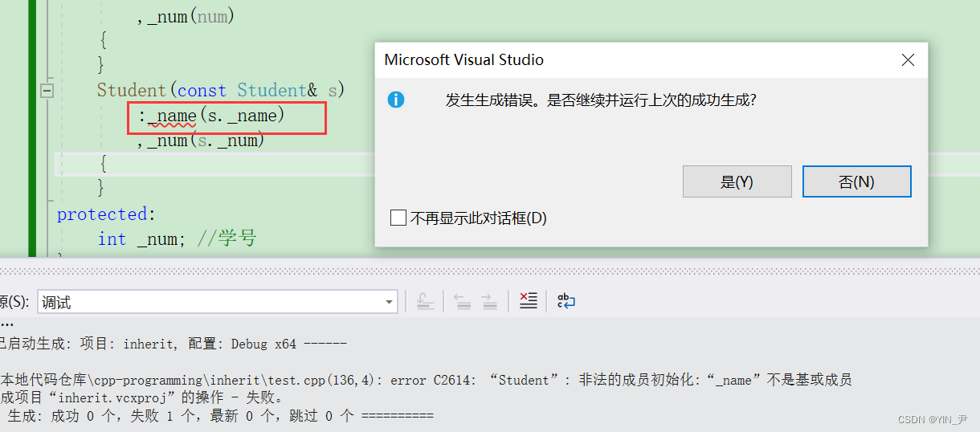Click the 否(N) button in the dialog

(x=856, y=181)
